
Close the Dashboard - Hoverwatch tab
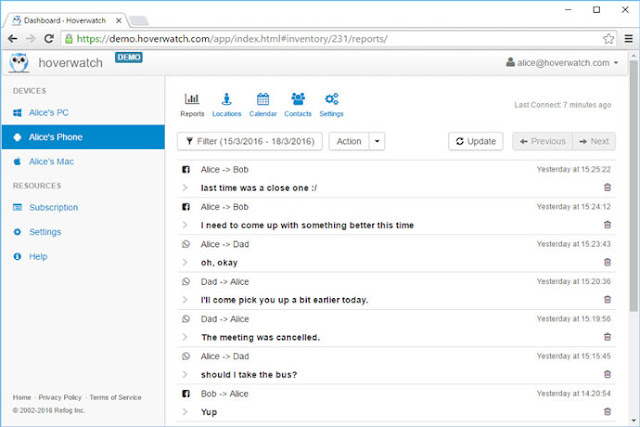coord(118,20)
